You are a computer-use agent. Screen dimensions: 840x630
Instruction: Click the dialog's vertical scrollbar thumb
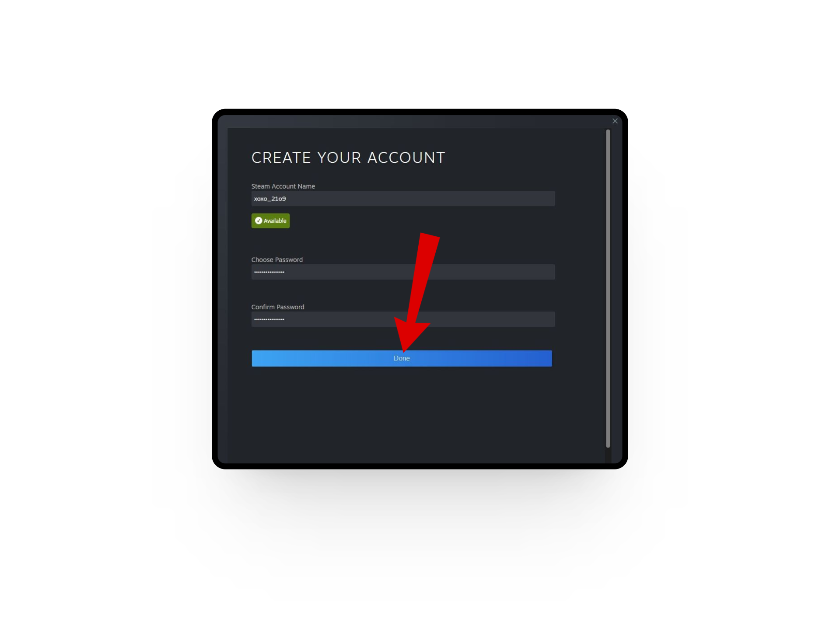coord(608,289)
